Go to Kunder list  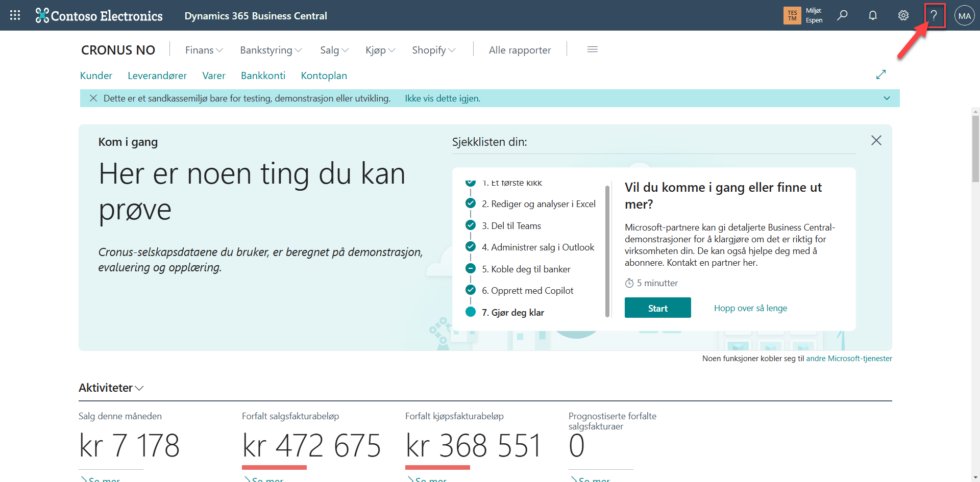click(96, 75)
